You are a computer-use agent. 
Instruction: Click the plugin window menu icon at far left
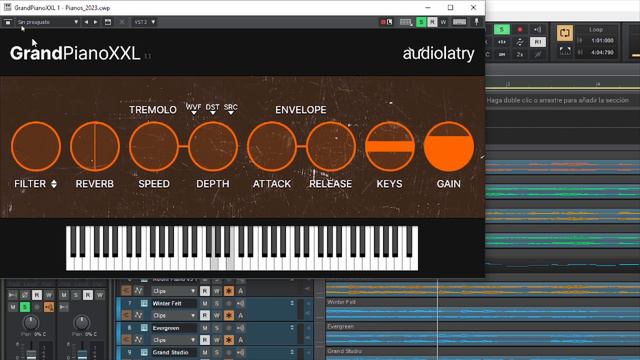pos(7,22)
